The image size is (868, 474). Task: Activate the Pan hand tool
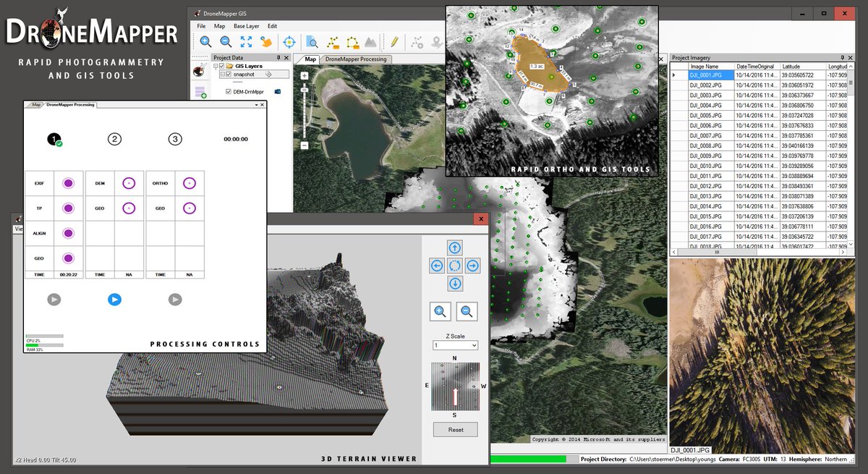(266, 41)
